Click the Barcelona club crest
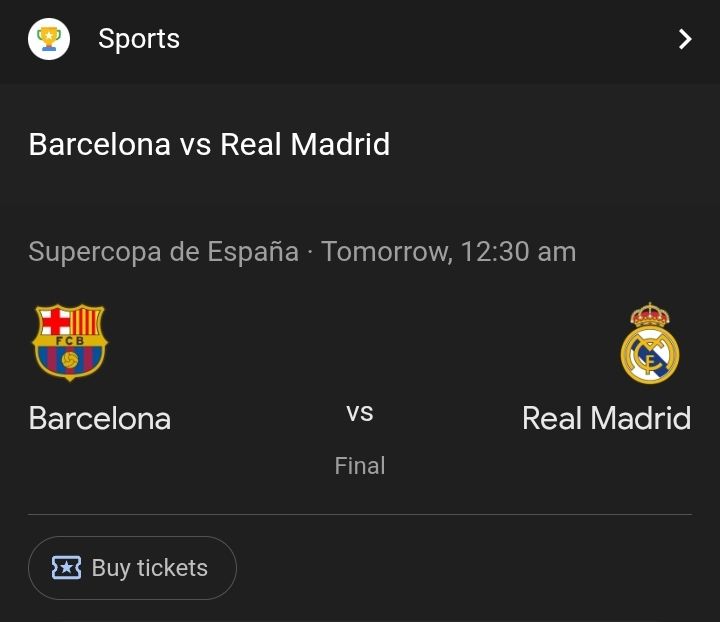Image resolution: width=720 pixels, height=622 pixels. (70, 343)
